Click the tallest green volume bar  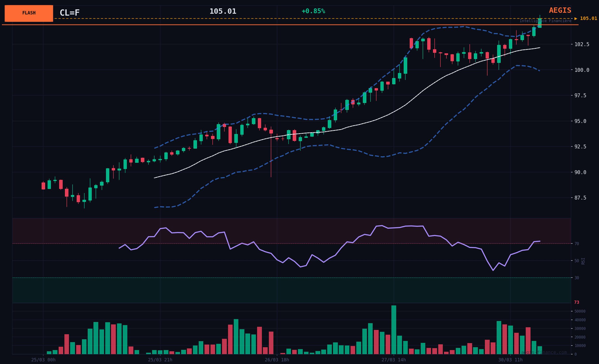[x=394, y=329]
